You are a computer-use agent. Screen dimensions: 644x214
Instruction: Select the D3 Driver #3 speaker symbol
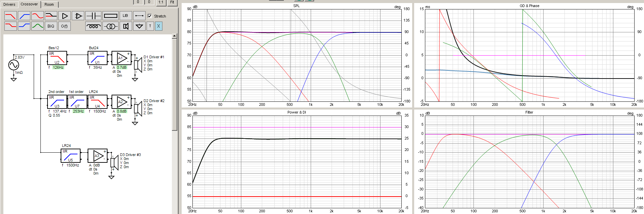pos(115,162)
